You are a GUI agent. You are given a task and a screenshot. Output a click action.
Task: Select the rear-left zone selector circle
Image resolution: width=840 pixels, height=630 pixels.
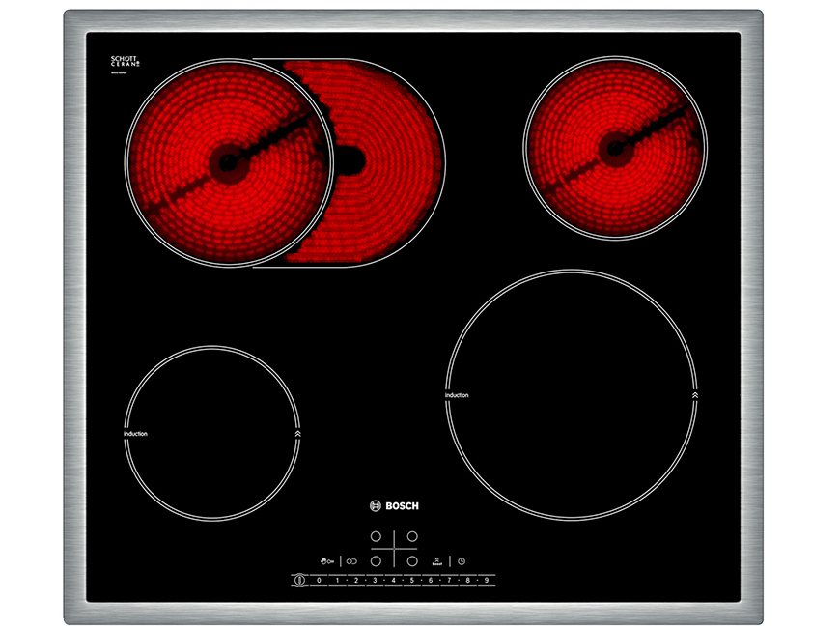[375, 536]
